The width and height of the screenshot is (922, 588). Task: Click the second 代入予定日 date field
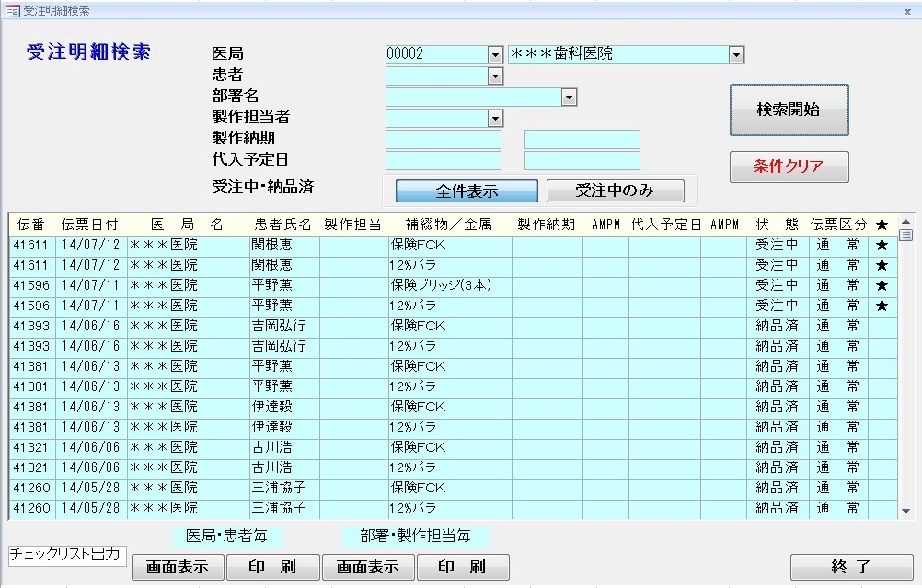[x=582, y=160]
